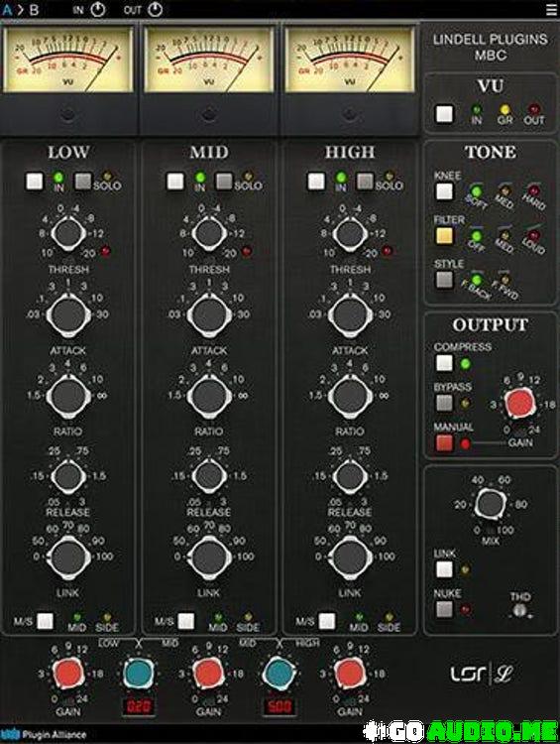Click the STYLE selector button in TONE
The image size is (560, 744).
[x=444, y=280]
